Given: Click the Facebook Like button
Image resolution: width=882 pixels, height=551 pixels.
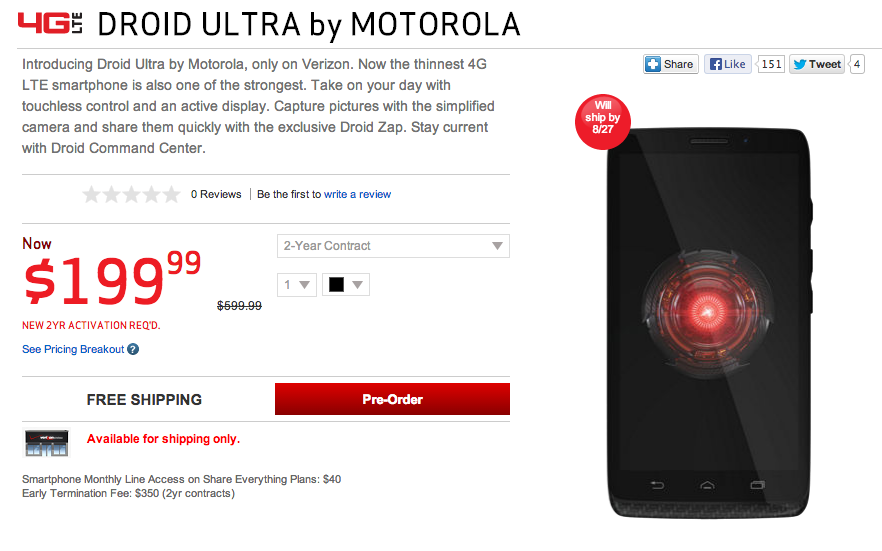Looking at the screenshot, I should coord(727,64).
